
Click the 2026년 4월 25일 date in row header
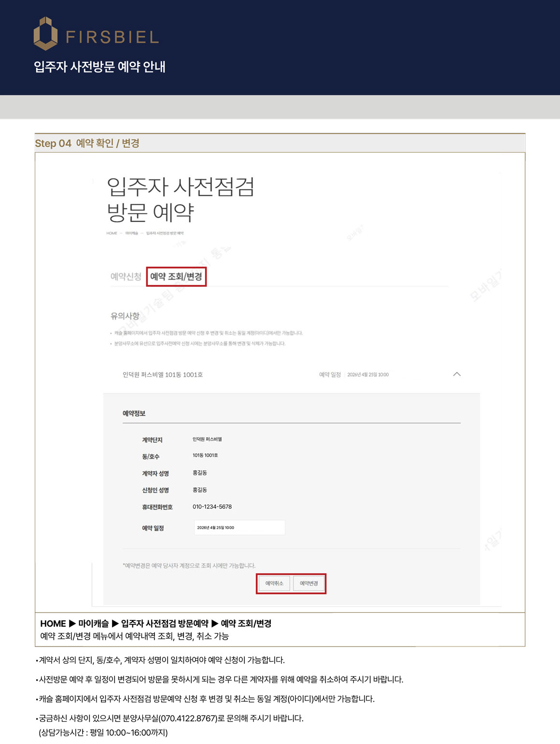(x=368, y=375)
